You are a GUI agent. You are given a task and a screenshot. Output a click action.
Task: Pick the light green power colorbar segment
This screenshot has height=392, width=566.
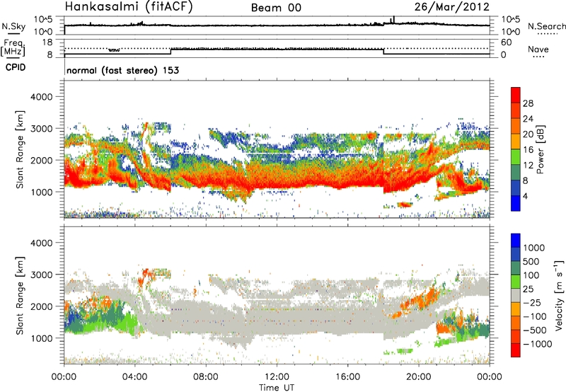pyautogui.click(x=516, y=156)
